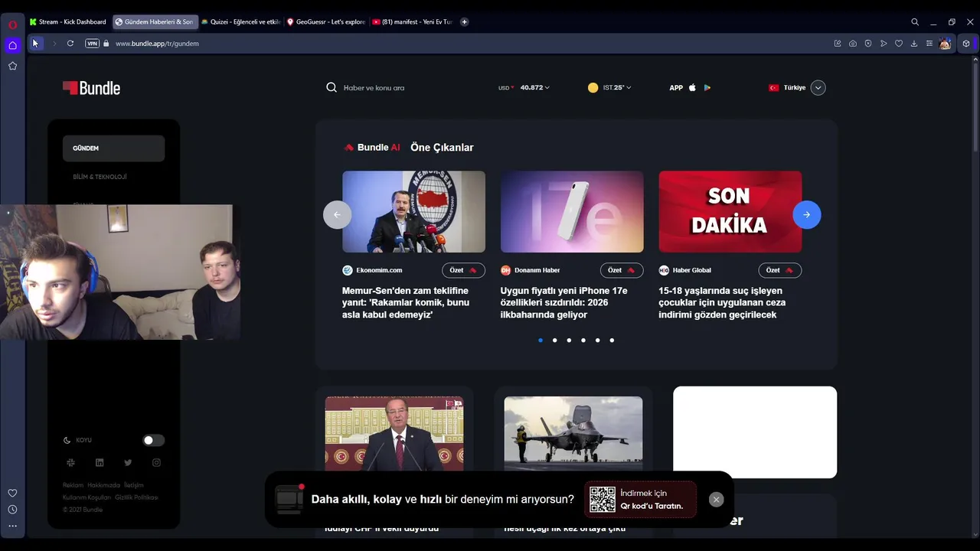Open the Instagram icon in the sidebar

pyautogui.click(x=156, y=462)
